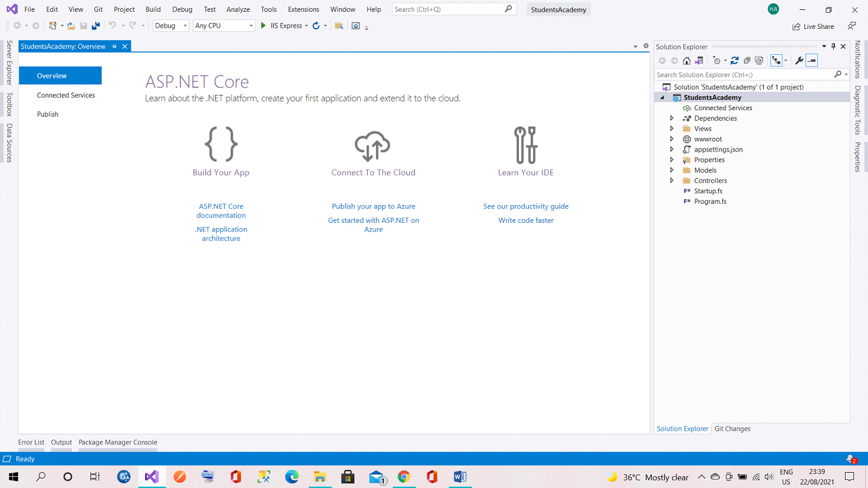
Task: Expand the Models folder
Action: [672, 170]
